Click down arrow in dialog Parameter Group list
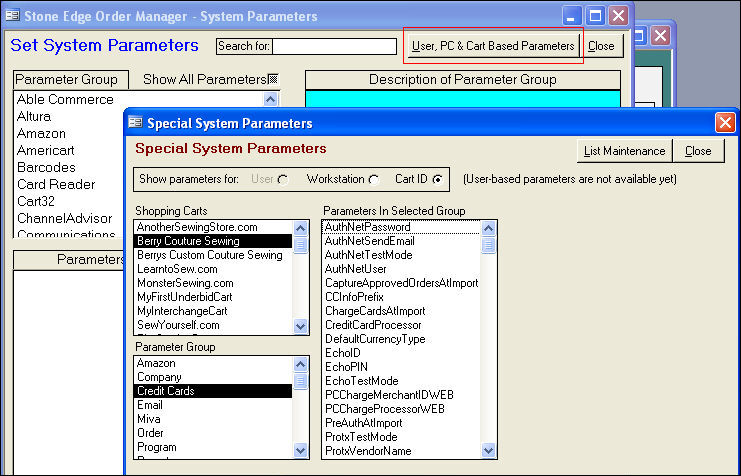The height and width of the screenshot is (476, 741). [x=301, y=450]
